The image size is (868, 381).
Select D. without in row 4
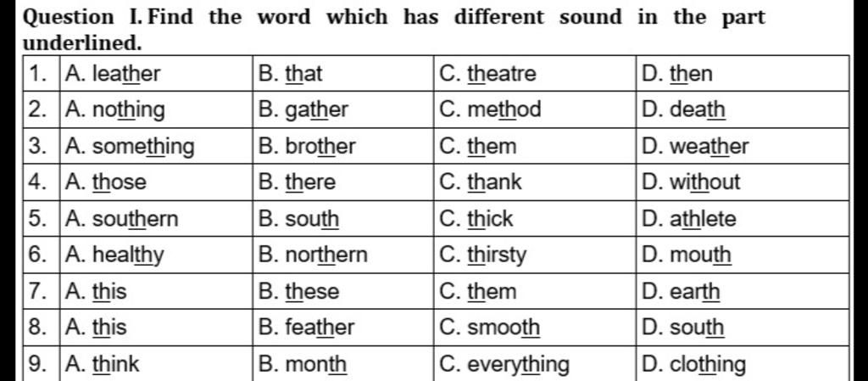click(x=690, y=182)
